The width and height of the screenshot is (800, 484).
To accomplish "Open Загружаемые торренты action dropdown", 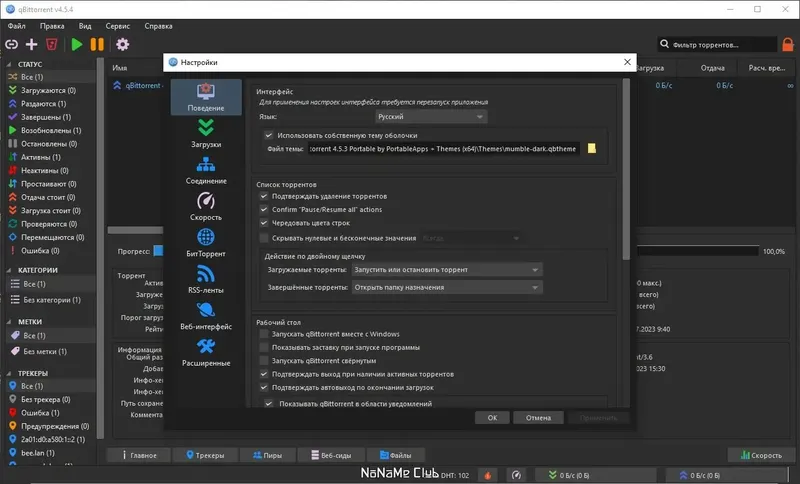I will click(446, 269).
